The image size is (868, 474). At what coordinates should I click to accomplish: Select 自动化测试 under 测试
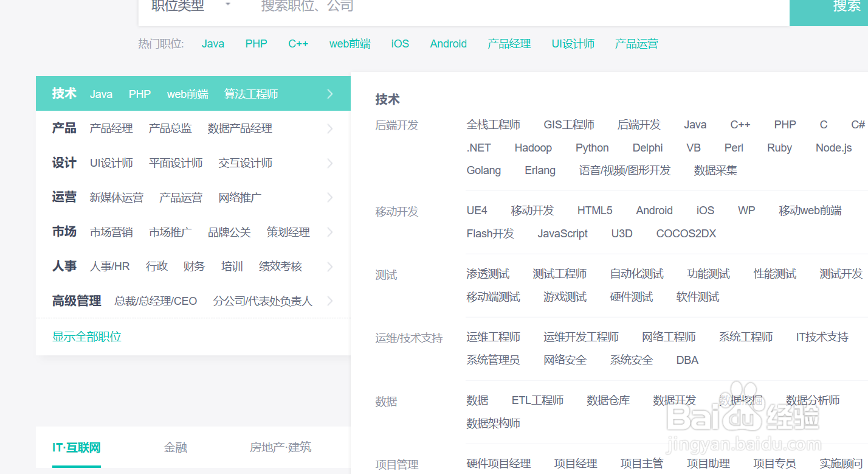(x=636, y=273)
